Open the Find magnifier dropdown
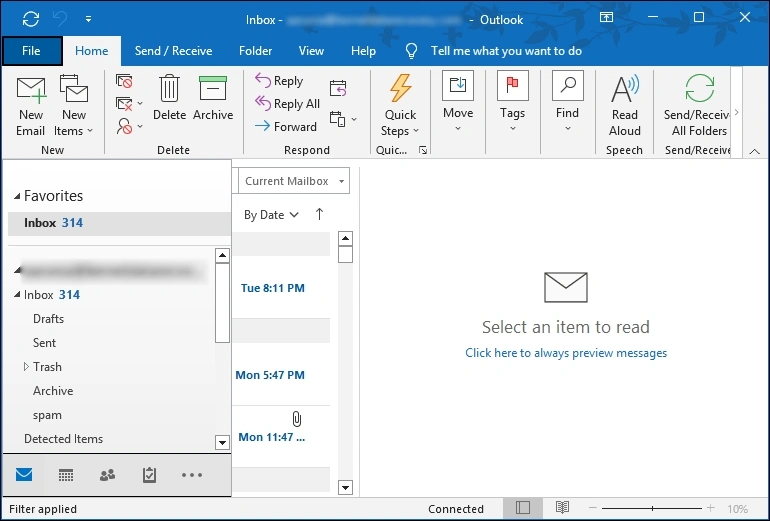The image size is (770, 521). click(x=567, y=102)
